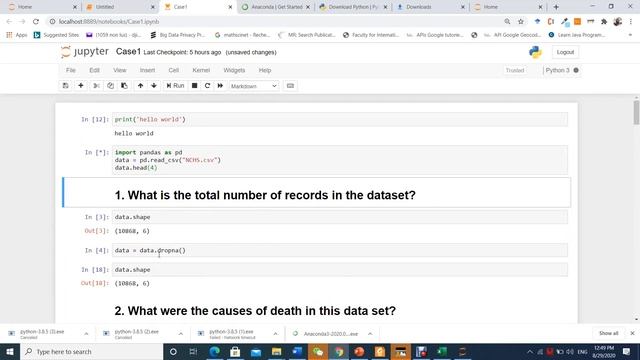Open the Insert menu
This screenshot has height=360, width=640.
[x=147, y=70]
